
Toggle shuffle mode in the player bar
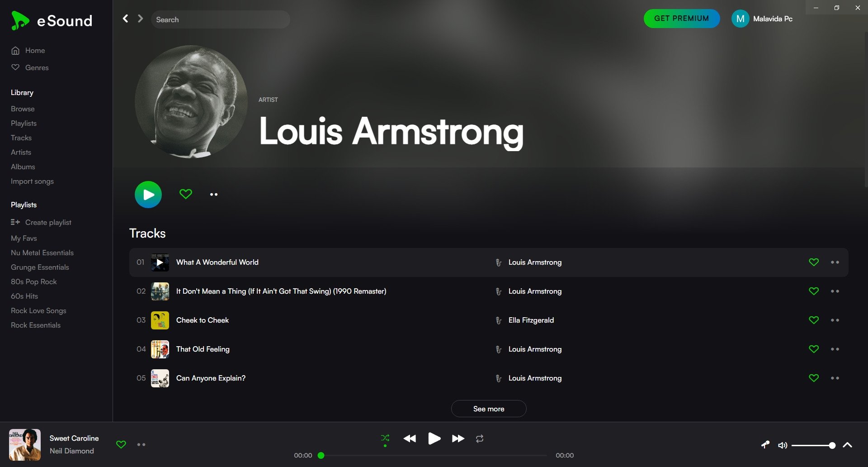[x=385, y=438]
